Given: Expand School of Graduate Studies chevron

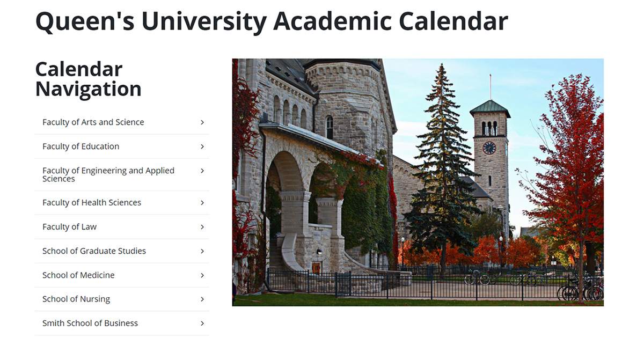Looking at the screenshot, I should [x=202, y=251].
